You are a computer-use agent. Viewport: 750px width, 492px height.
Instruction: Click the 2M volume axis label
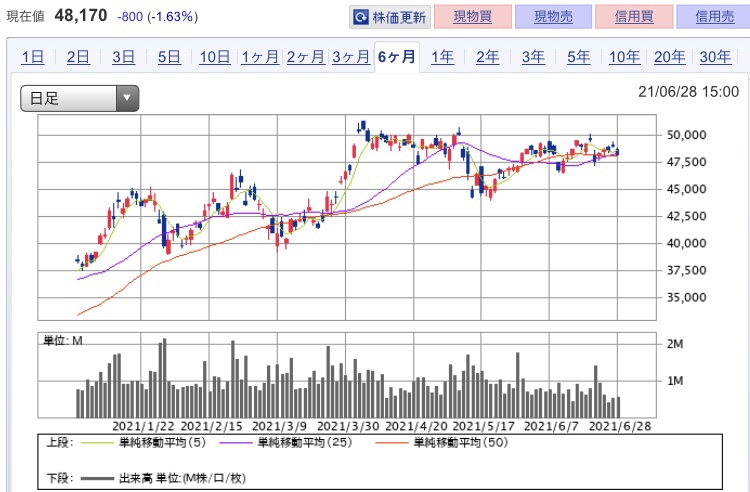(x=675, y=344)
